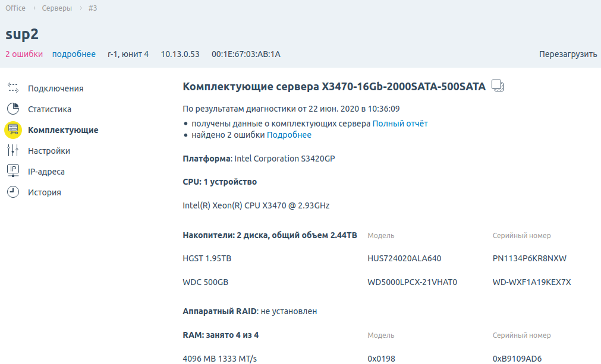Select the model WD5000LPCX-21VHAT0
The height and width of the screenshot is (364, 601).
pyautogui.click(x=413, y=282)
